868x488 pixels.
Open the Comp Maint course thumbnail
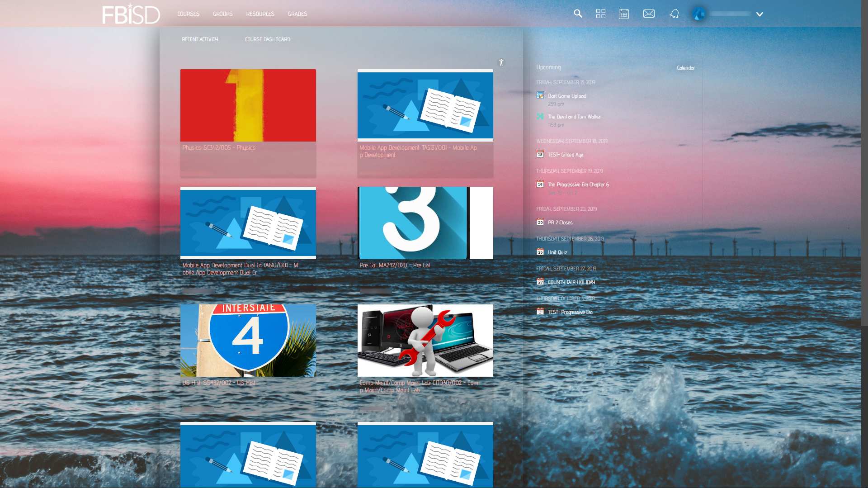425,341
